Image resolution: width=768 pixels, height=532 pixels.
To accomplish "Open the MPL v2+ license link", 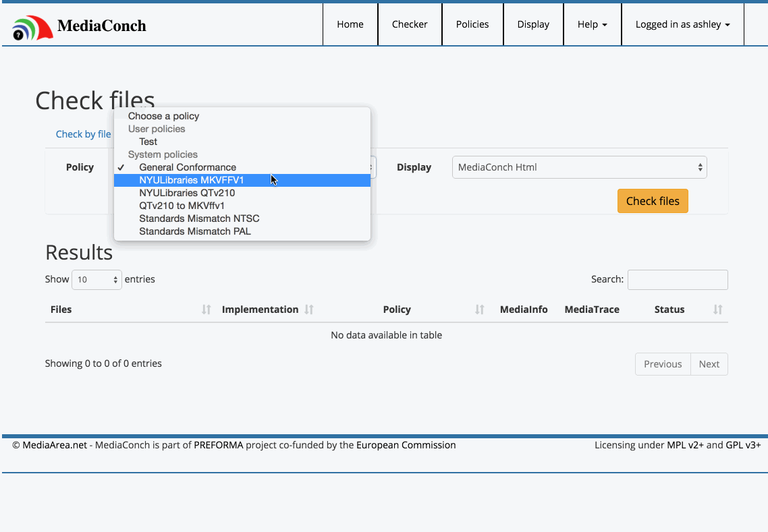I will click(x=685, y=445).
